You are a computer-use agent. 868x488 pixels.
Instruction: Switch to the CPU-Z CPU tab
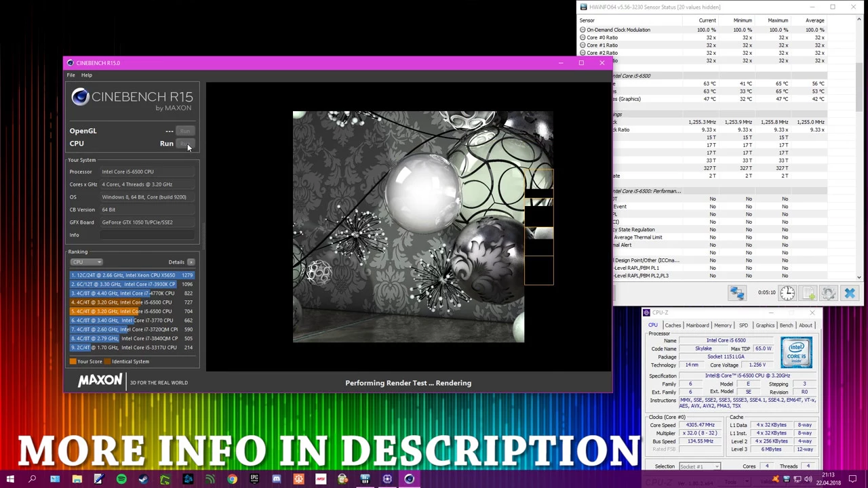click(x=653, y=325)
